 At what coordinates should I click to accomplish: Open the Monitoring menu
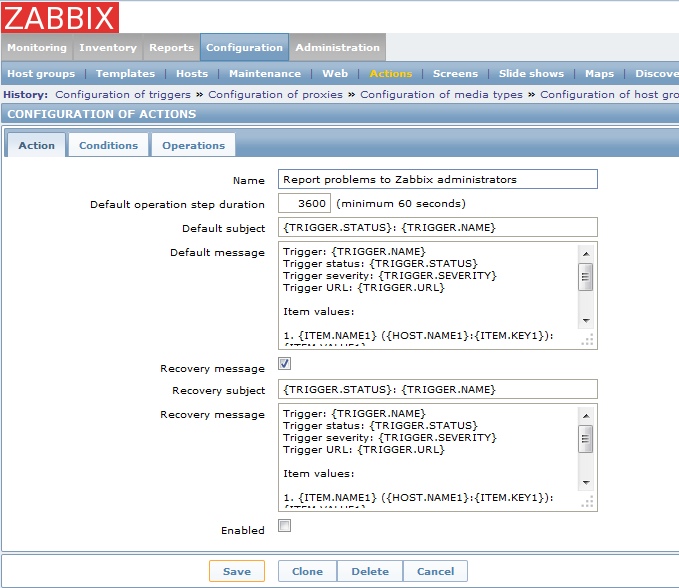pos(37,48)
